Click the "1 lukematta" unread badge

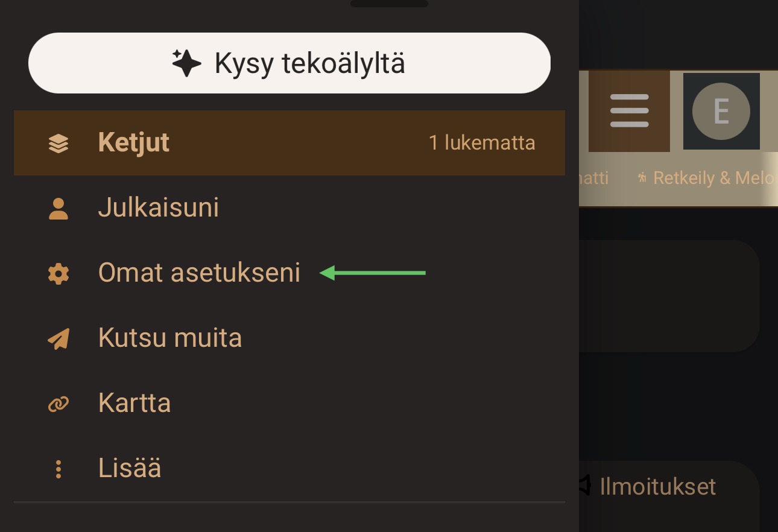click(x=481, y=143)
